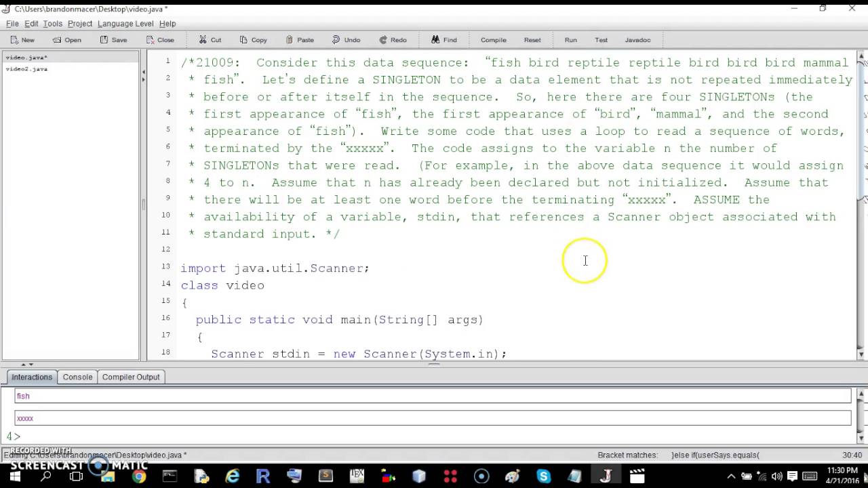
Task: Open Internet Explorer from the taskbar
Action: (x=232, y=476)
